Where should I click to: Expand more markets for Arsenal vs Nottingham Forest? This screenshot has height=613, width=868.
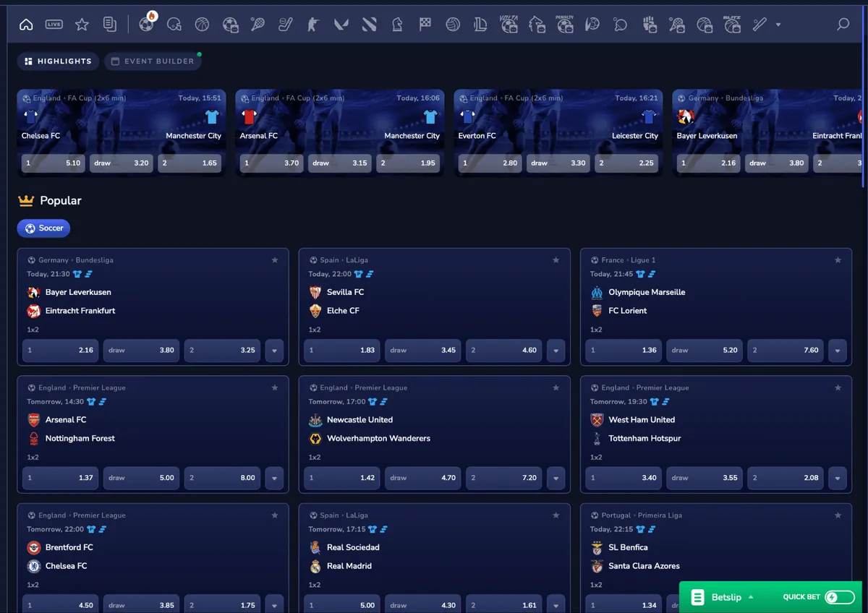coord(274,478)
